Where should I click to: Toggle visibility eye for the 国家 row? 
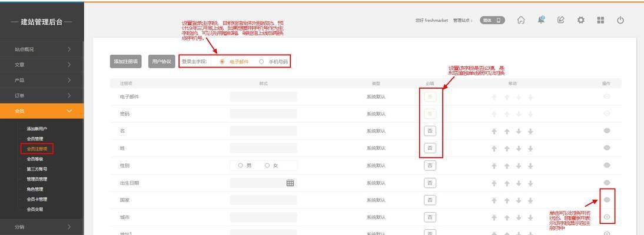click(607, 200)
